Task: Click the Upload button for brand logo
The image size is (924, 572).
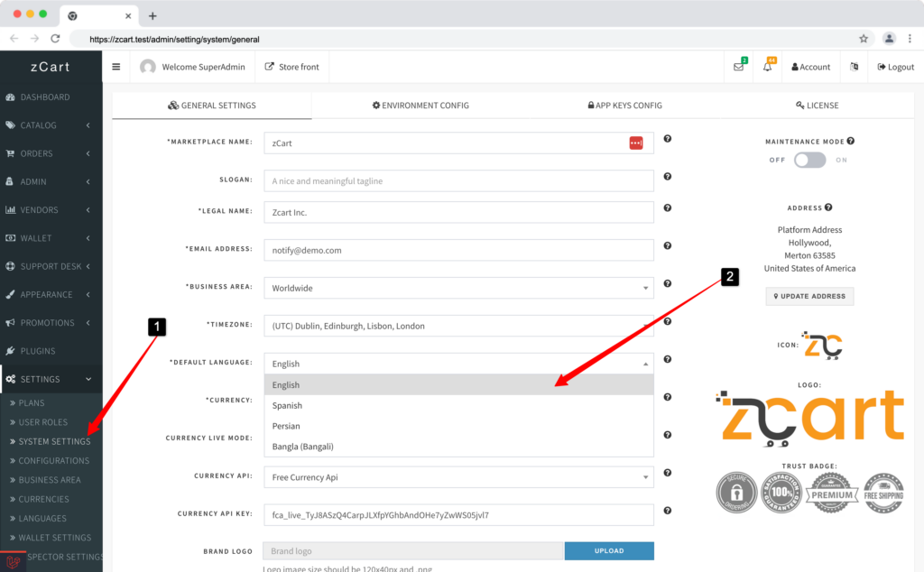Action: click(609, 550)
